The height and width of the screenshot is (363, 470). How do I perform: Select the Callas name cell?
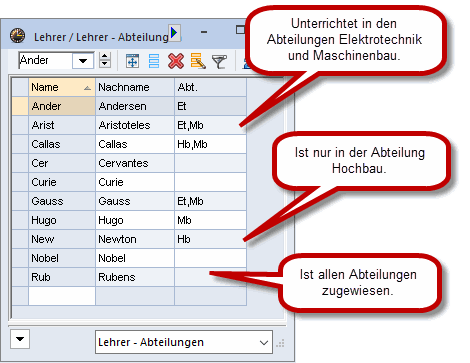pos(62,144)
